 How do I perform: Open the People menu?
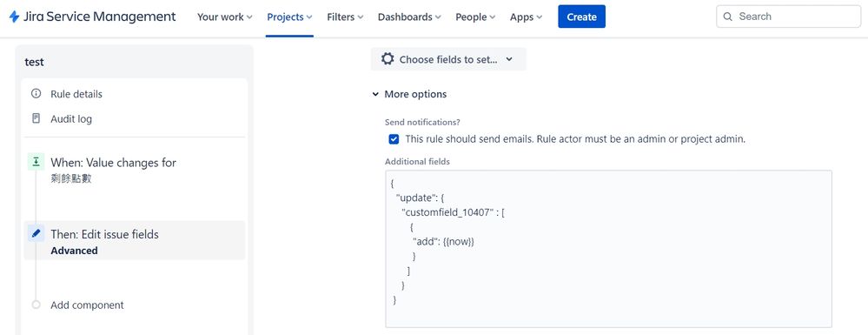pyautogui.click(x=475, y=17)
